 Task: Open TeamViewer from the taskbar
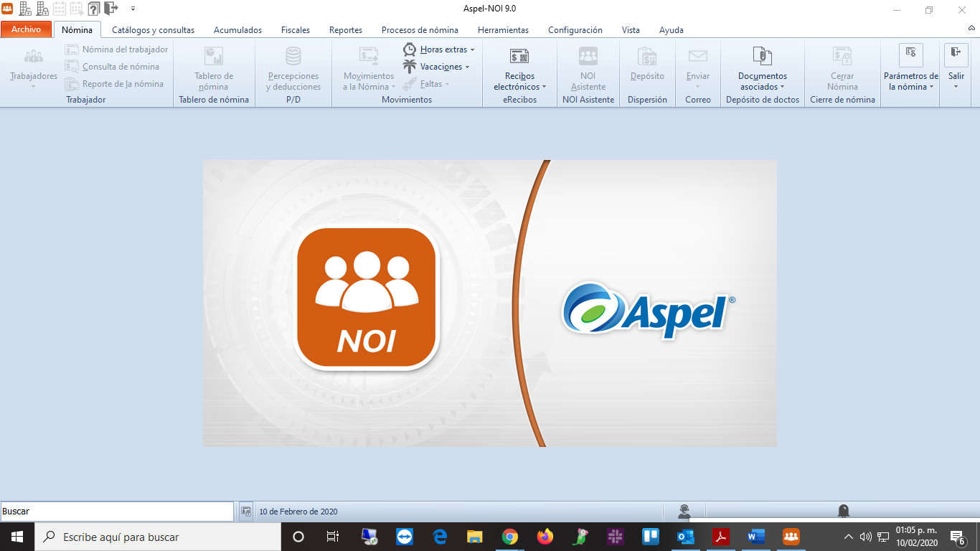[405, 537]
